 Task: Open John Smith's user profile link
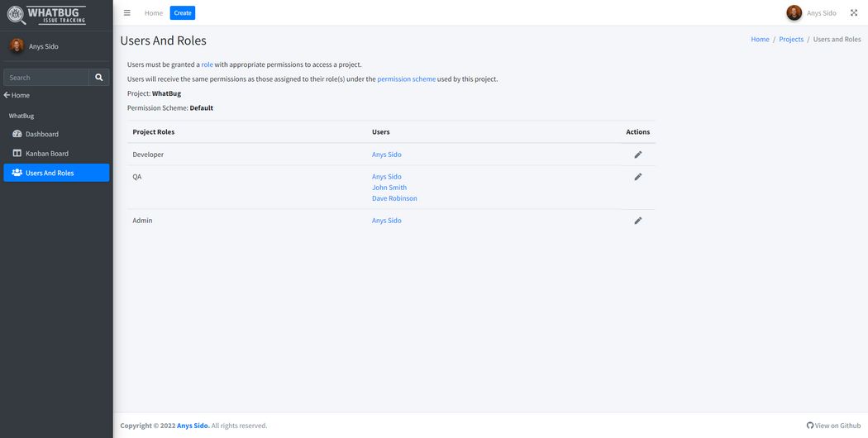point(389,188)
